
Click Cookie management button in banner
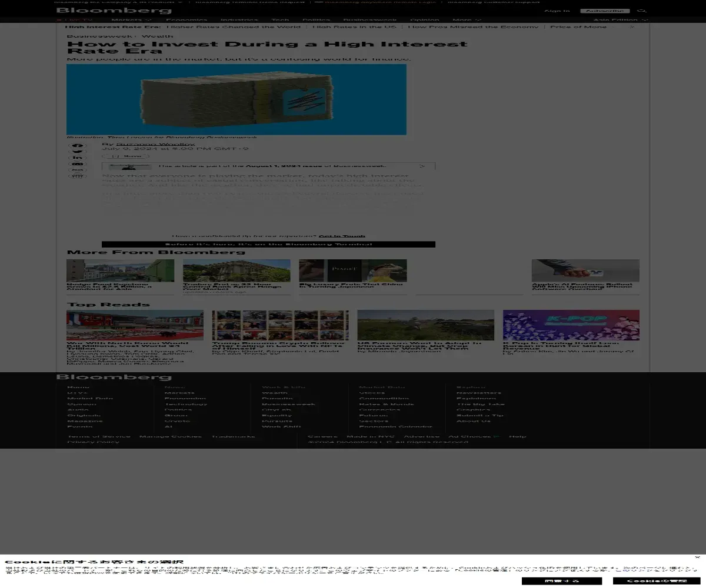657,581
